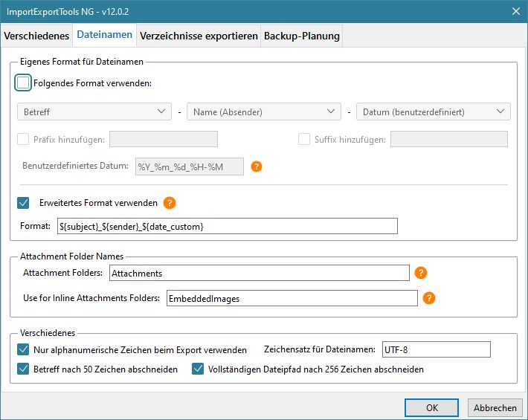
Task: Click the 'Zeichensatz für Dateinamen' UTF-8 field
Action: [436, 349]
